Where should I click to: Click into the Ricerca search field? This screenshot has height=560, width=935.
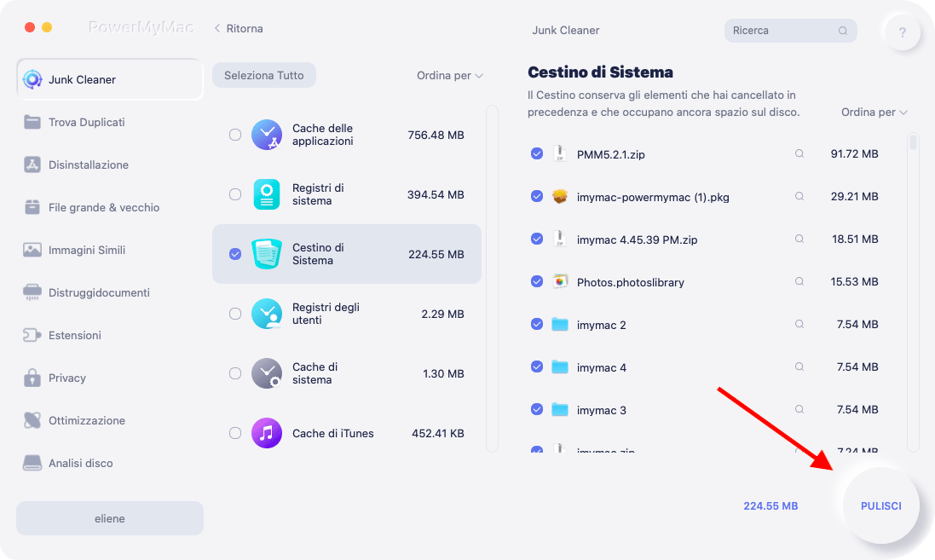pos(790,31)
